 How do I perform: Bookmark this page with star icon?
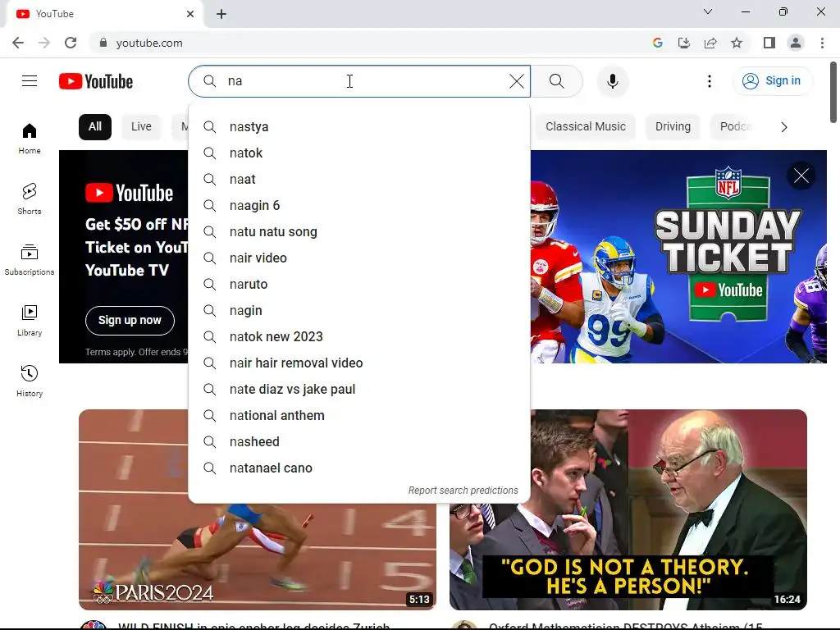pyautogui.click(x=737, y=43)
